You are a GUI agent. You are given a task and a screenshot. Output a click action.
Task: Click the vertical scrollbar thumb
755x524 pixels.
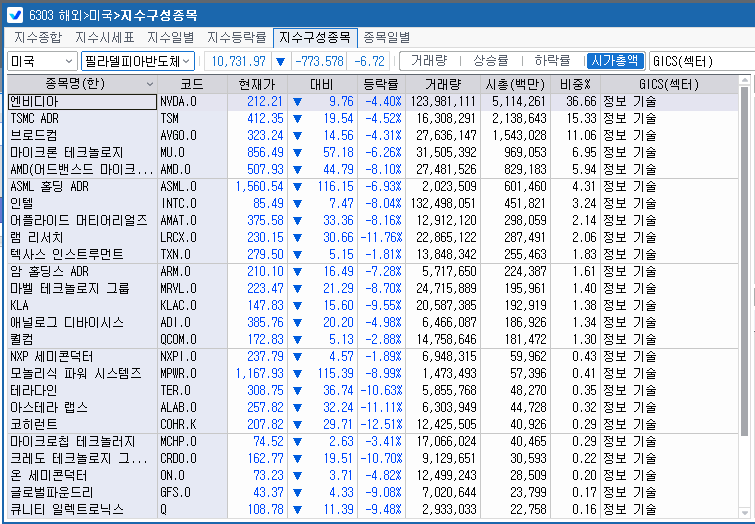click(744, 260)
